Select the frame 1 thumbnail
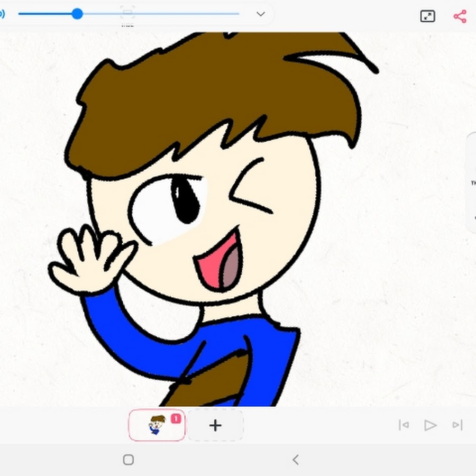476x476 pixels. (156, 425)
